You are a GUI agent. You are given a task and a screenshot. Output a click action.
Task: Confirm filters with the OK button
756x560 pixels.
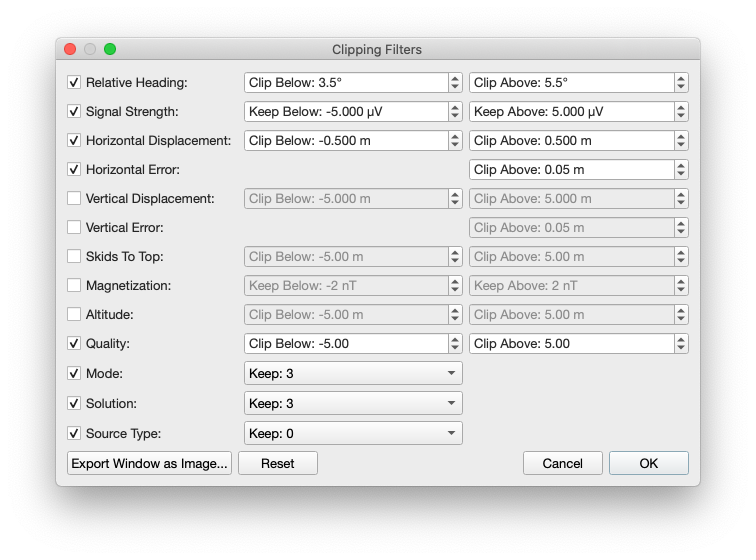tap(649, 464)
